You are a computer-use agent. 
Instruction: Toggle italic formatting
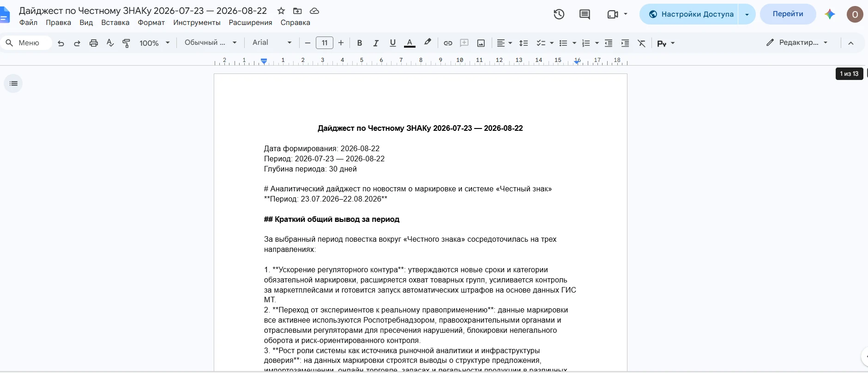(376, 43)
